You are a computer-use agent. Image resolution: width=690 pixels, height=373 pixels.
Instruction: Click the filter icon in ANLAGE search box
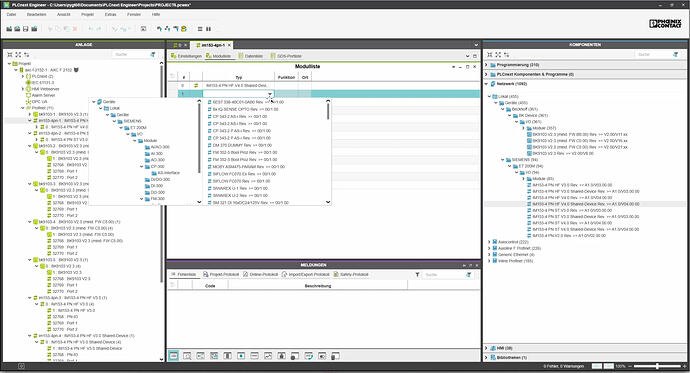153,55
